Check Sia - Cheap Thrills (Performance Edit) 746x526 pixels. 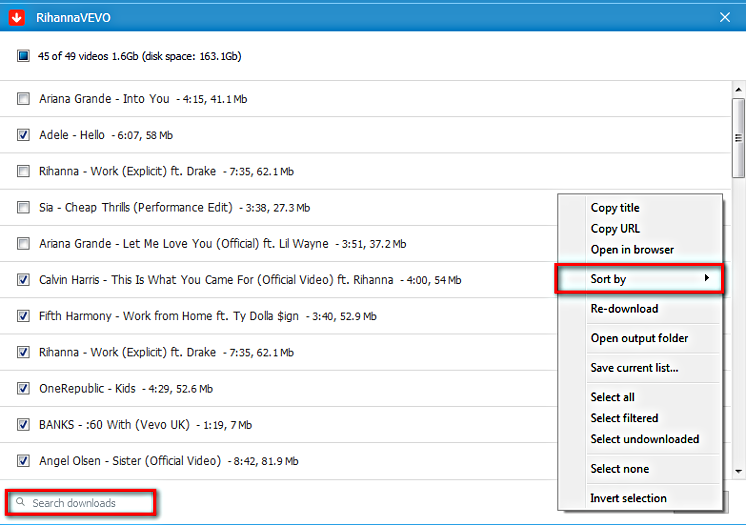[x=23, y=207]
